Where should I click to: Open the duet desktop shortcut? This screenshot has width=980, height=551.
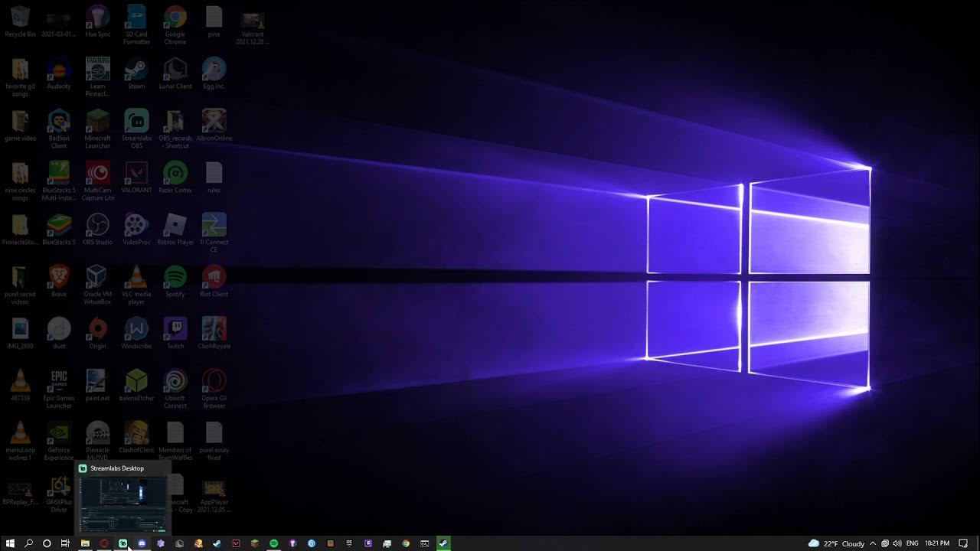[59, 334]
